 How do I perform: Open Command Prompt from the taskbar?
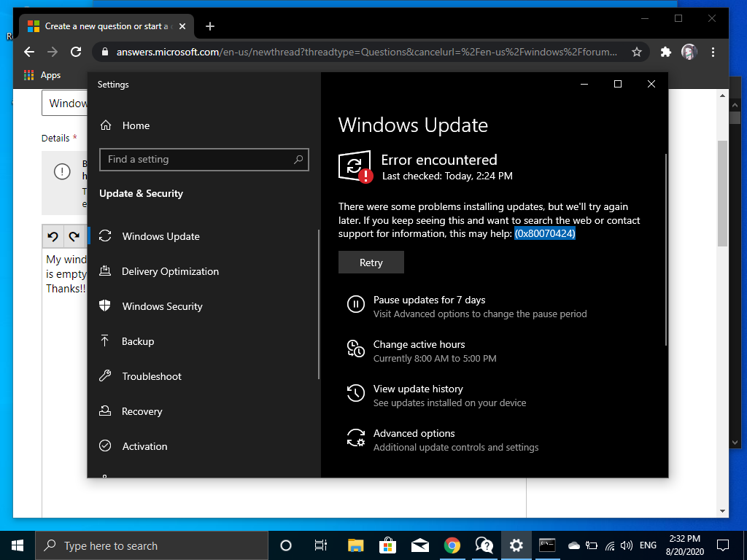click(x=547, y=545)
